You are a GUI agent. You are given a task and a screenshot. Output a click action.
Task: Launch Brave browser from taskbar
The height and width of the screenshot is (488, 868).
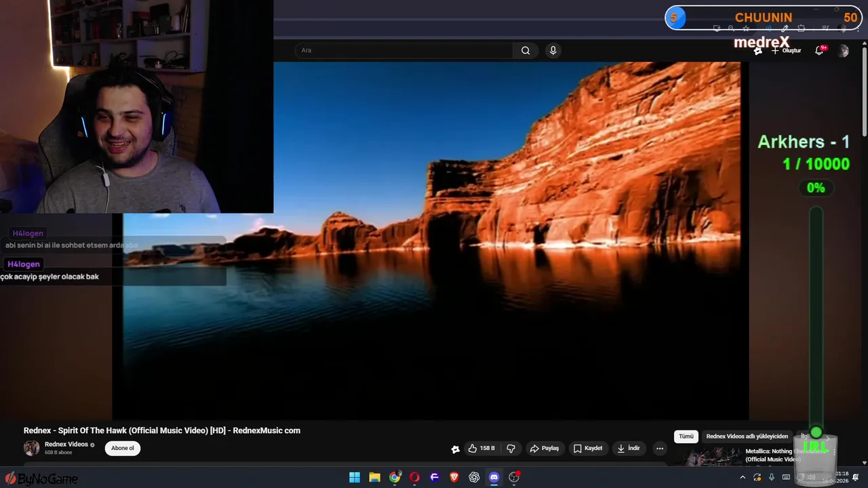(454, 477)
